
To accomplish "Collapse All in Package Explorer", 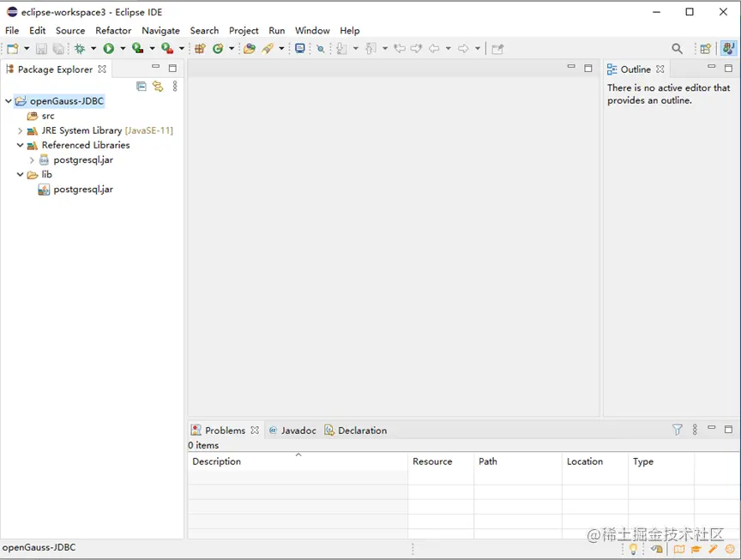I will tap(141, 86).
